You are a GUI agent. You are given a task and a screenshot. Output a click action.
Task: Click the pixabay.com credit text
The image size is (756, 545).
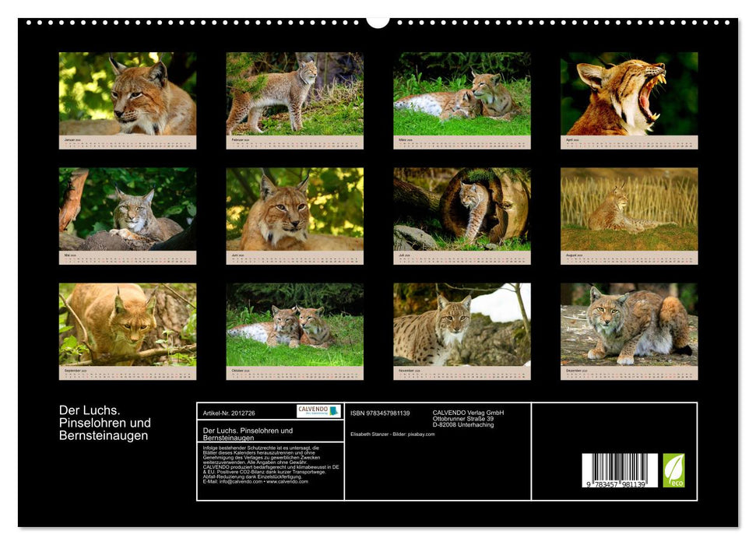pyautogui.click(x=420, y=434)
